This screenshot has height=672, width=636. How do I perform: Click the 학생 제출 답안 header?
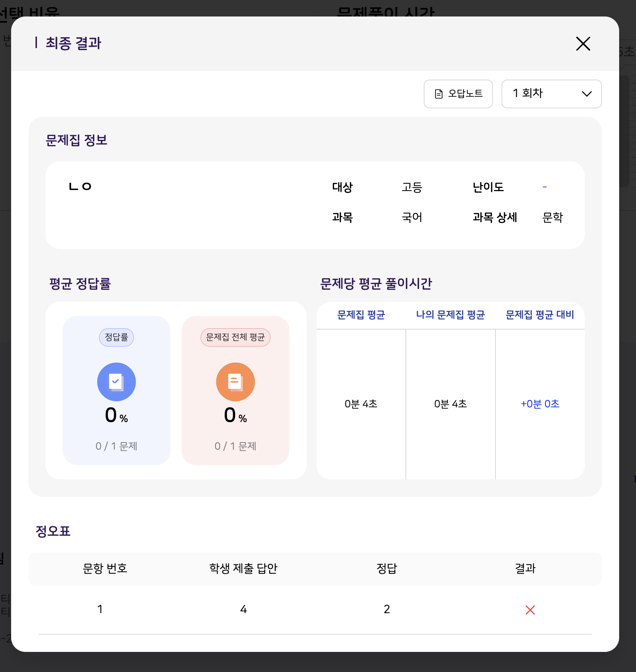(x=243, y=568)
